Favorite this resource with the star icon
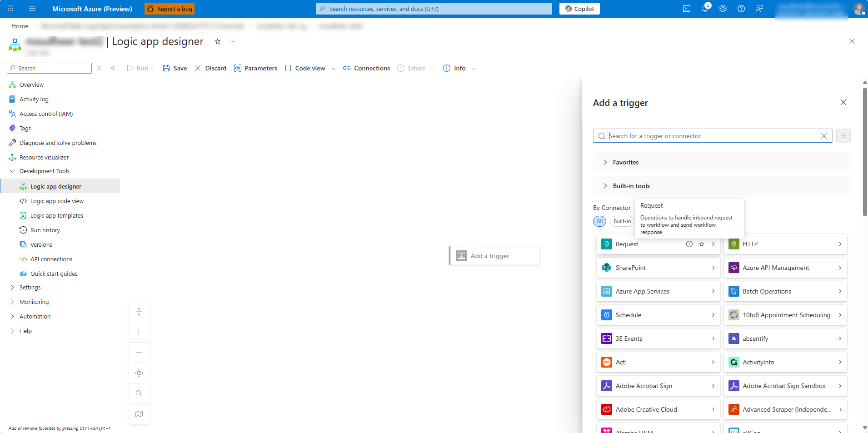The width and height of the screenshot is (868, 433). click(x=218, y=41)
